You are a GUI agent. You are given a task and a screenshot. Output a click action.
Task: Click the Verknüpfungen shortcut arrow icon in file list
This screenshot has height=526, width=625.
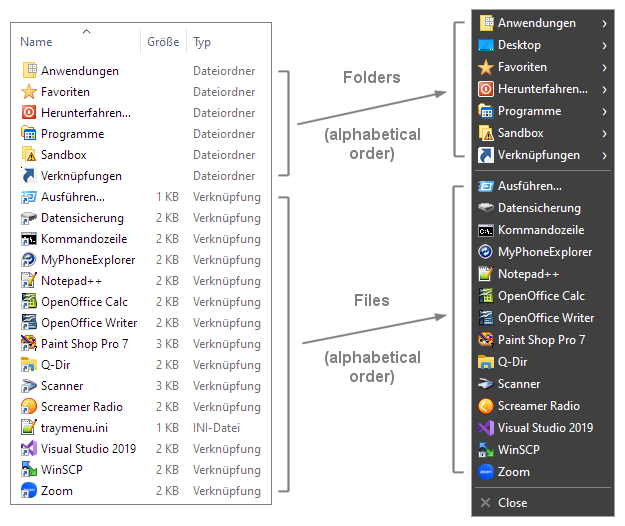pyautogui.click(x=29, y=176)
